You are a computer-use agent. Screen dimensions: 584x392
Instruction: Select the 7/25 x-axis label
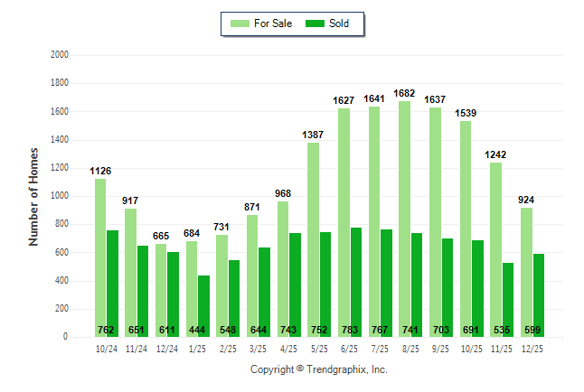click(381, 348)
